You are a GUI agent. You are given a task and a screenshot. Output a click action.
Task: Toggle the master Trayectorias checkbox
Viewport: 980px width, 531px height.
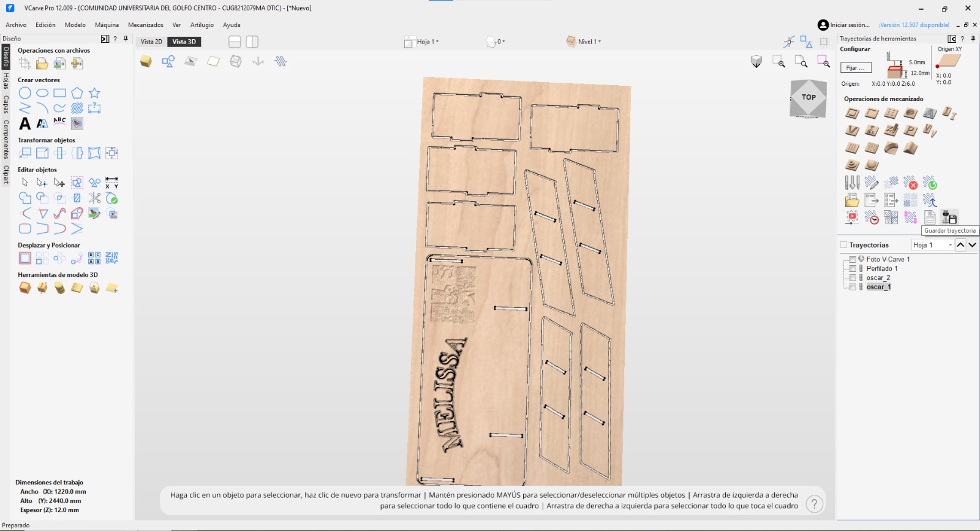[843, 245]
